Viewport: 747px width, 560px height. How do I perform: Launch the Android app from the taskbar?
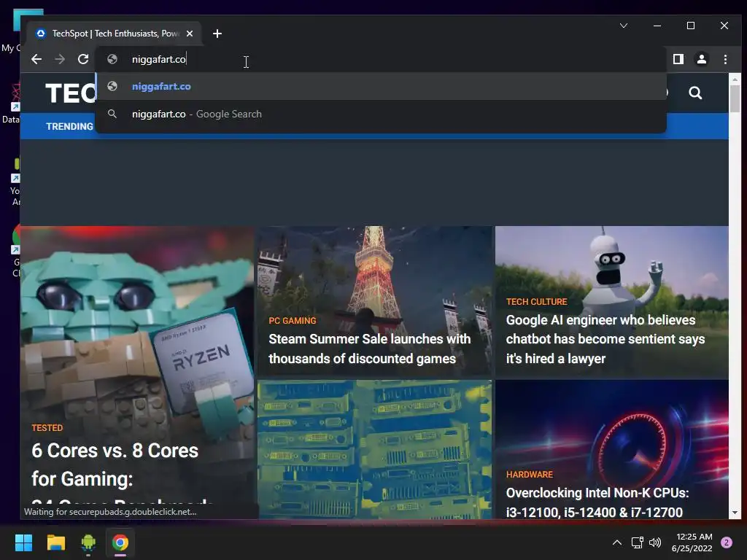pos(88,542)
